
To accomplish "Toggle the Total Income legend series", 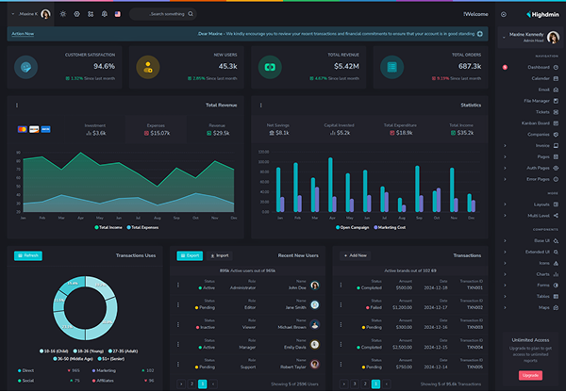I will [x=108, y=227].
